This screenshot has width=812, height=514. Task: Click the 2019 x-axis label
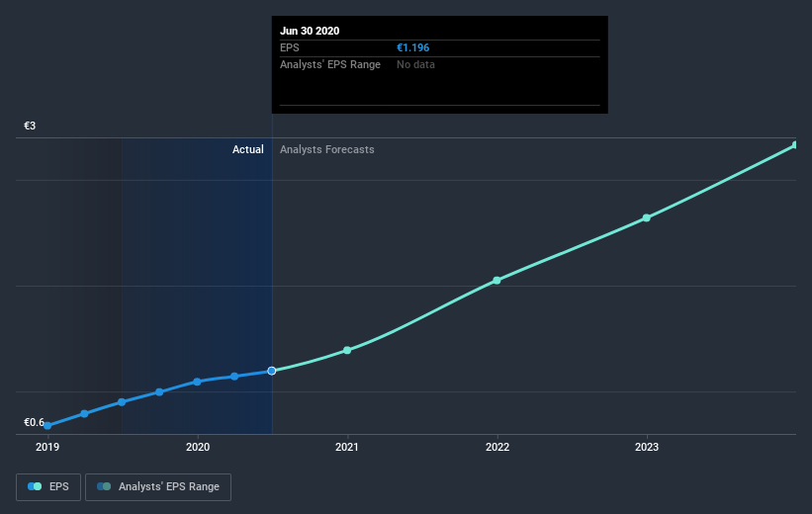click(47, 447)
